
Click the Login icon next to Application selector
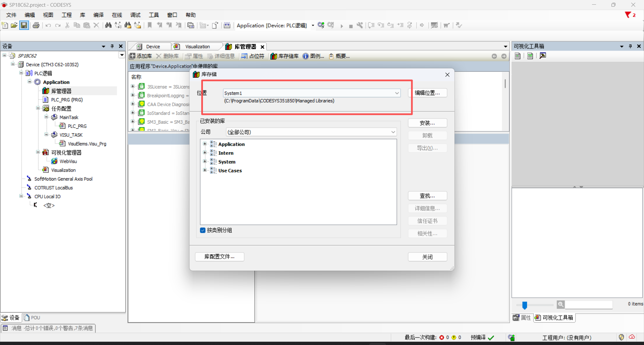click(321, 25)
